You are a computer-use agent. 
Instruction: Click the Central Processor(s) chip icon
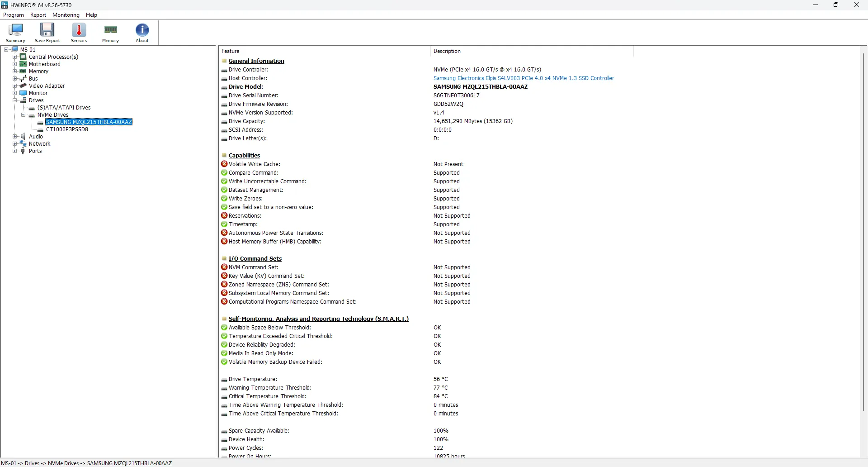pos(23,57)
